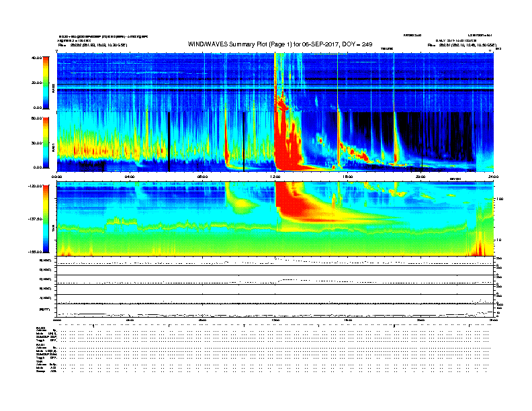Click the vertical RAD1 axis label
This screenshot has height=411, width=532.
[53, 147]
